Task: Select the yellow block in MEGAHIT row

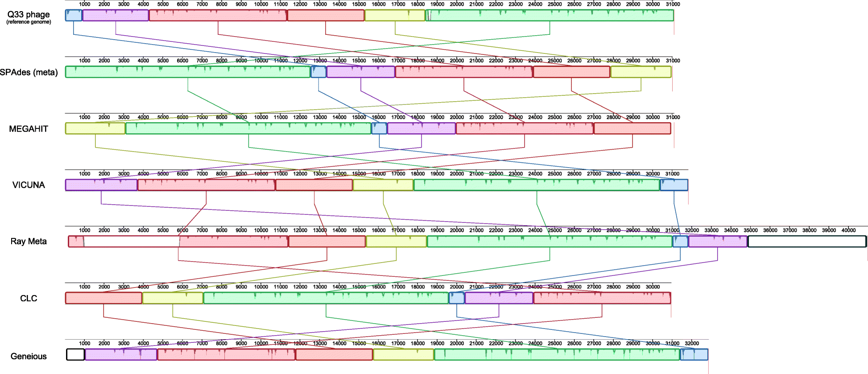Action: [95, 128]
